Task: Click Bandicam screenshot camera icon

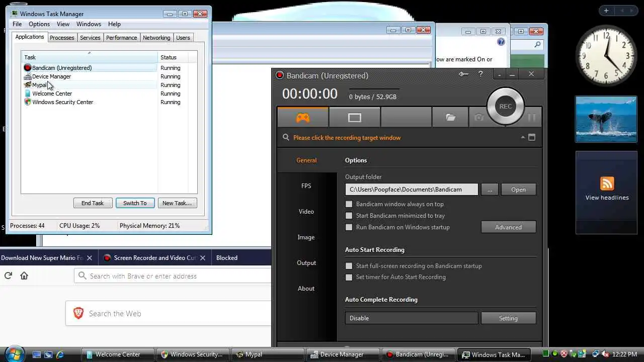Action: [x=478, y=118]
